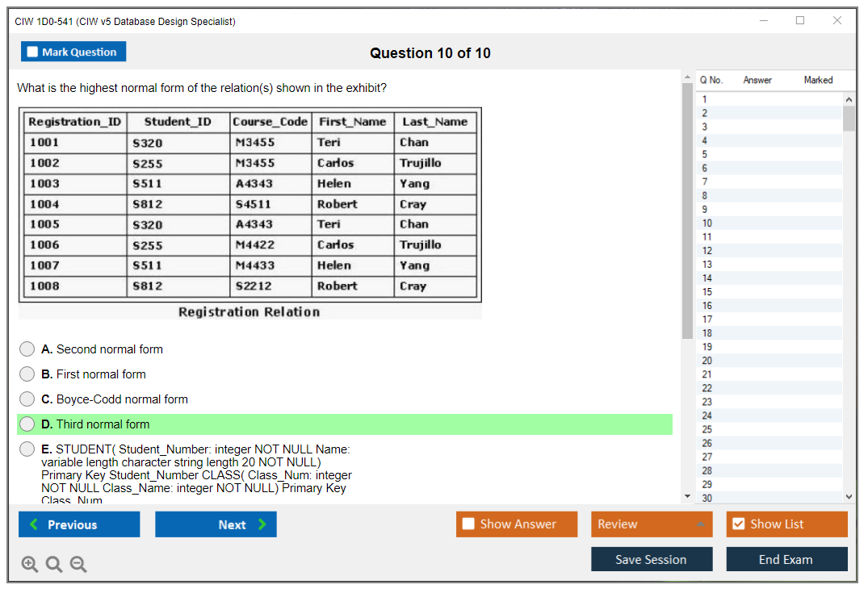Click the question list scroll down arrow
This screenshot has height=593, width=868.
(849, 497)
